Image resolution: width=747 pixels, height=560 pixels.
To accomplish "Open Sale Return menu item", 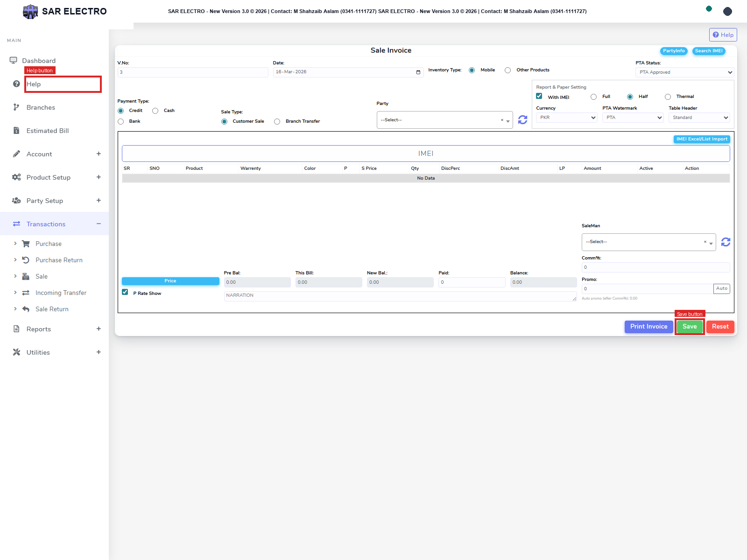I will coord(52,309).
